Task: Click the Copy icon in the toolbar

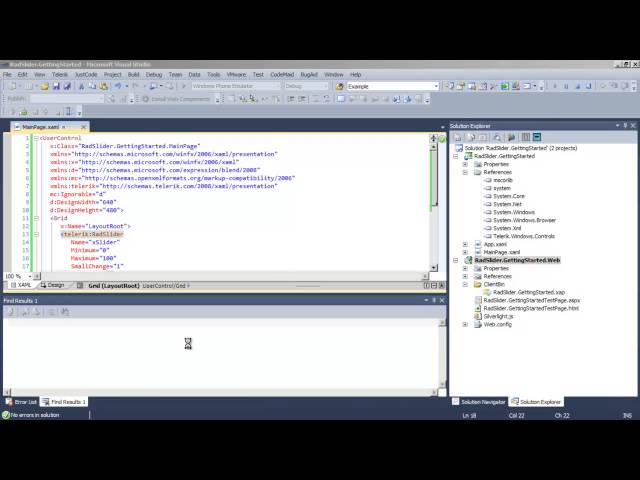Action: pos(92,86)
